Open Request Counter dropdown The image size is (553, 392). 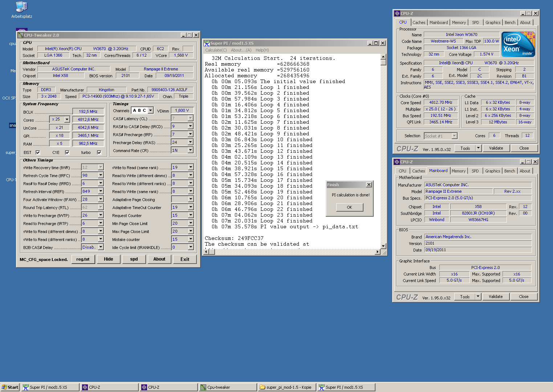tap(191, 215)
